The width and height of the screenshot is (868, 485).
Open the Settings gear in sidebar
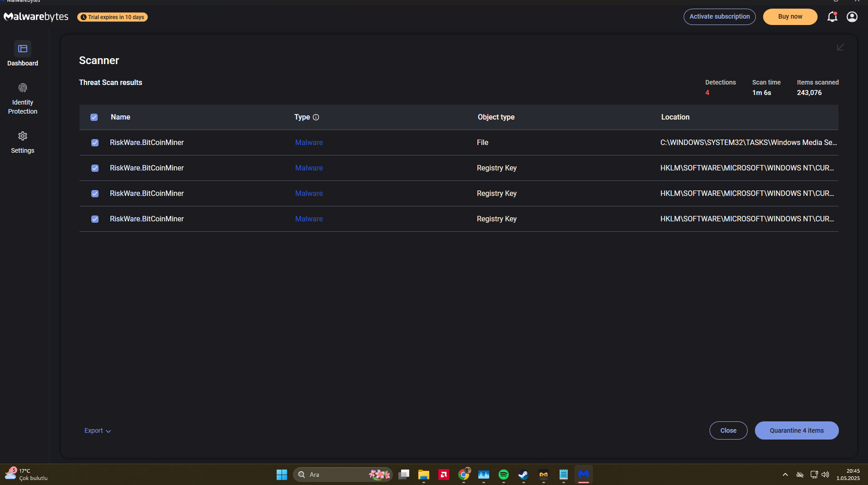[23, 136]
